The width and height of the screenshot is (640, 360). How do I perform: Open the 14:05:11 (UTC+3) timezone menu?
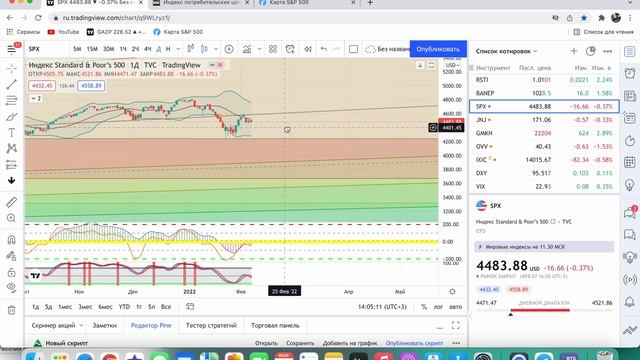(382, 307)
